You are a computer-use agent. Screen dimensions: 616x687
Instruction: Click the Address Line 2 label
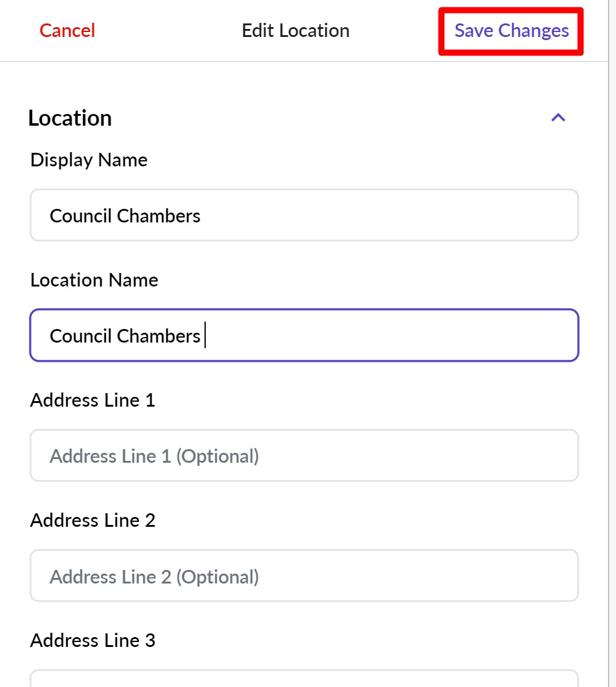pyautogui.click(x=92, y=521)
